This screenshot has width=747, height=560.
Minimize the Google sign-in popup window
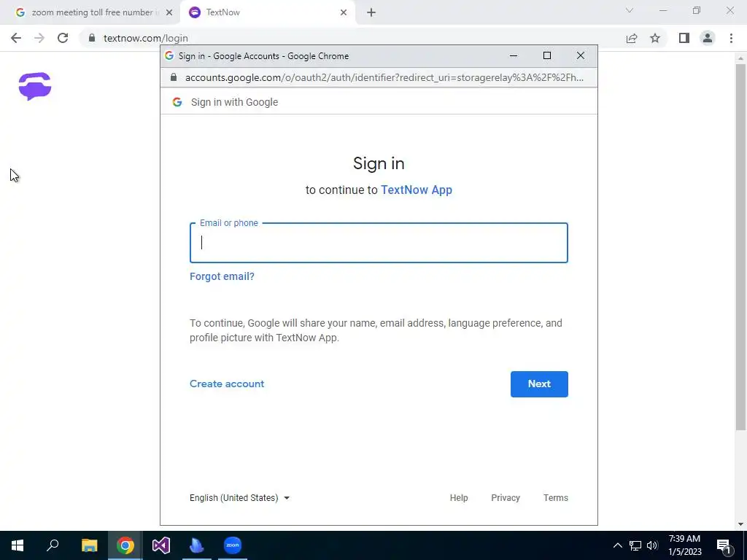click(x=514, y=55)
